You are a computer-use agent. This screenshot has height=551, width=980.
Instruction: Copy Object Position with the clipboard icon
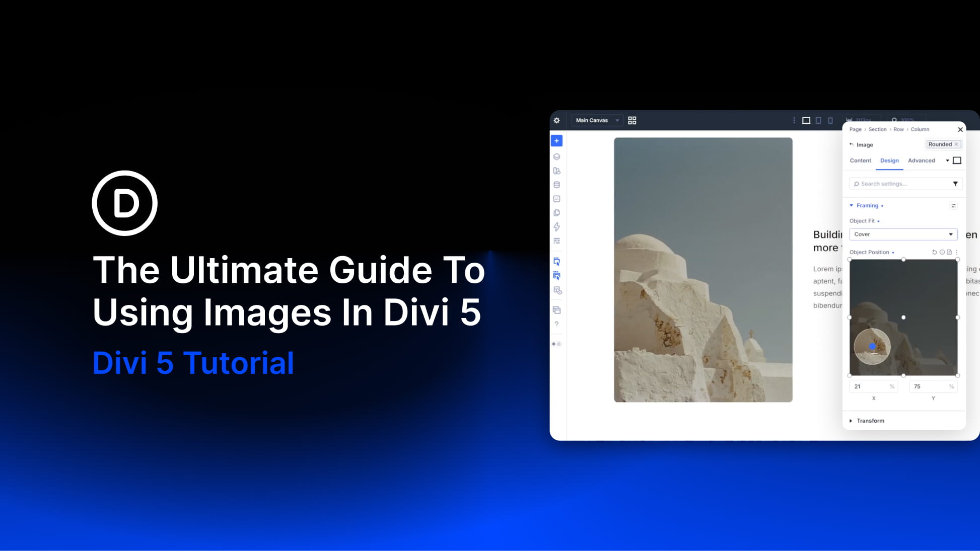[x=949, y=252]
